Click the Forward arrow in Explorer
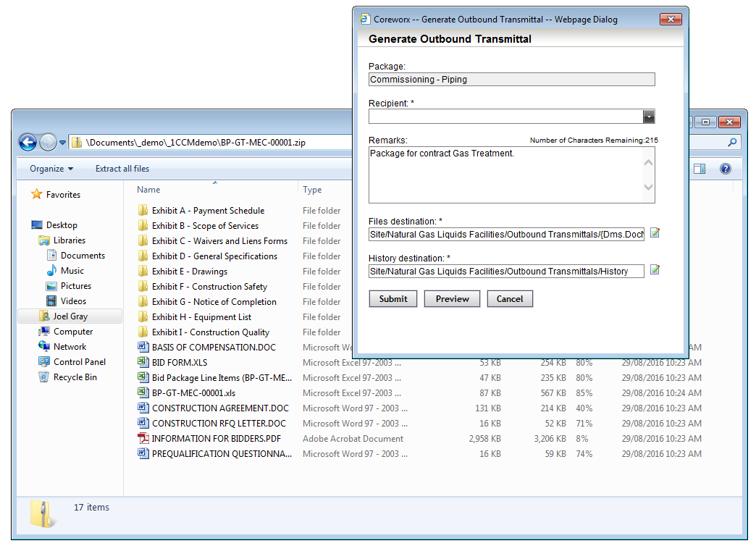 click(x=48, y=142)
